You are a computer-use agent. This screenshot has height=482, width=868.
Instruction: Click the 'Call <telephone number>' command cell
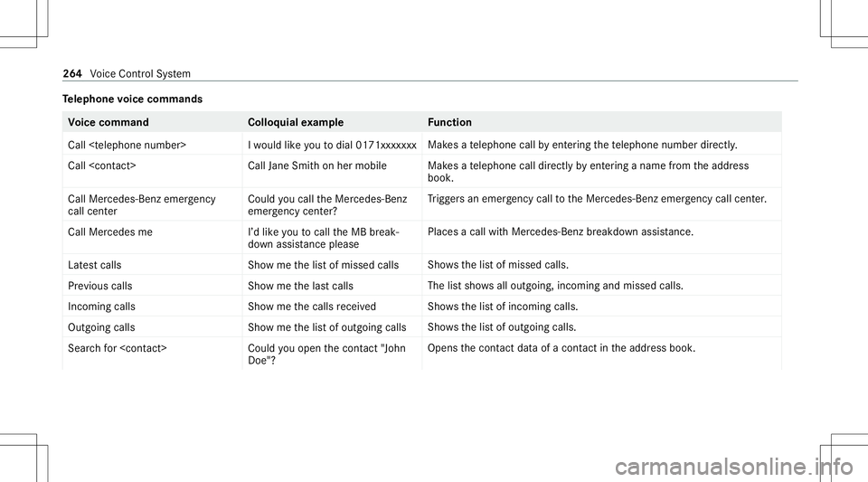coord(127,145)
